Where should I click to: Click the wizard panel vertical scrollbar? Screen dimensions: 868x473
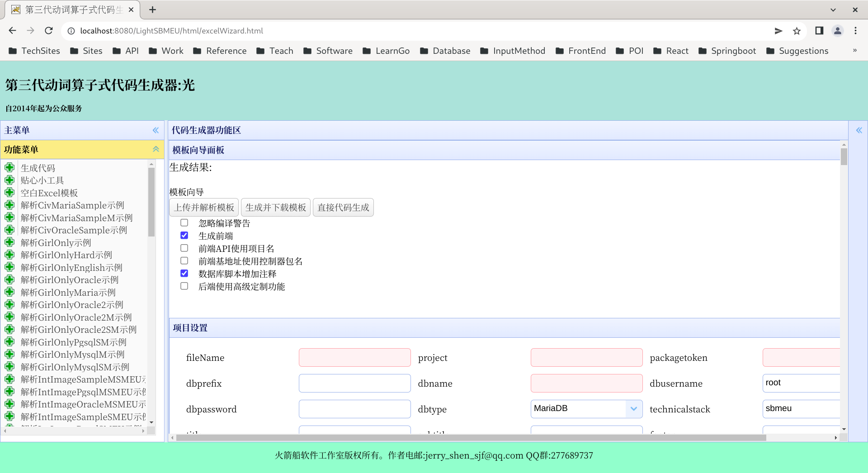[x=844, y=156]
